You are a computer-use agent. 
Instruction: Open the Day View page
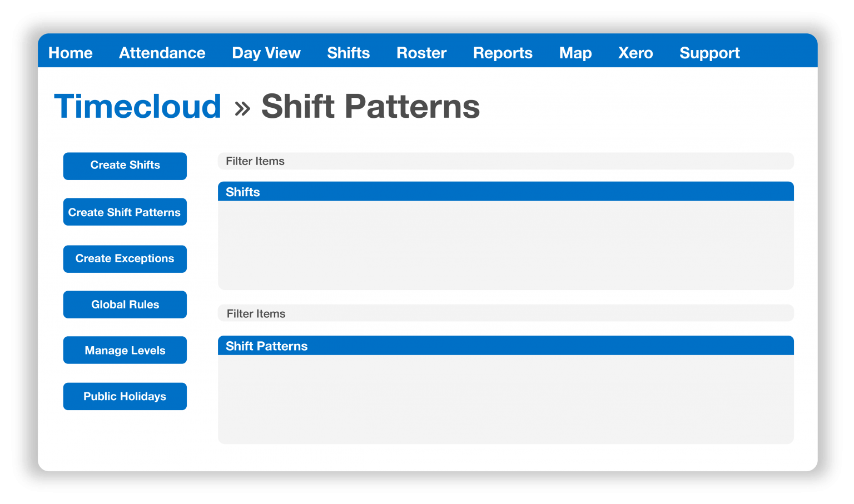[x=266, y=53]
